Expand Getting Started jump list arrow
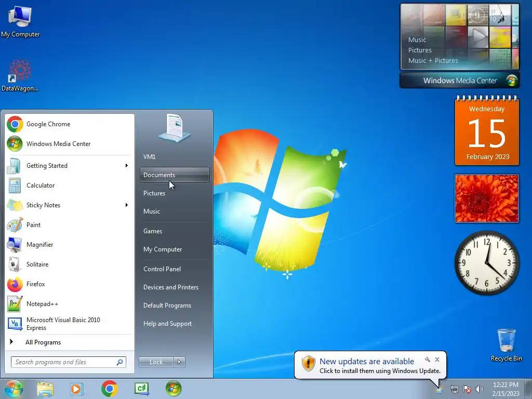The image size is (532, 399). 127,166
